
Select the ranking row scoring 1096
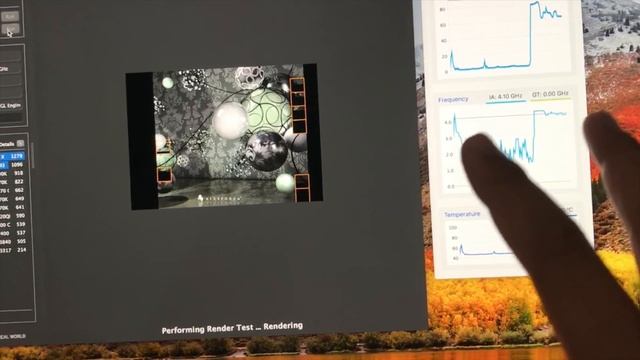pyautogui.click(x=13, y=164)
